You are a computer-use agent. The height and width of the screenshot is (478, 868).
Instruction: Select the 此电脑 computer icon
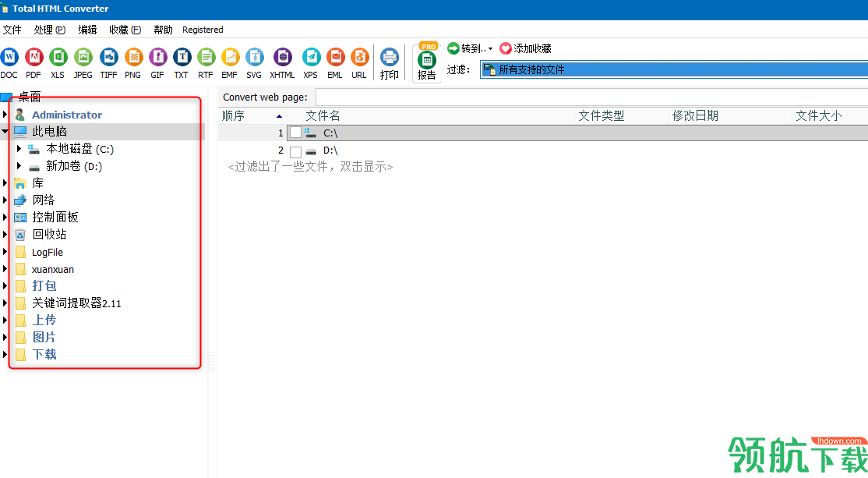[x=20, y=131]
